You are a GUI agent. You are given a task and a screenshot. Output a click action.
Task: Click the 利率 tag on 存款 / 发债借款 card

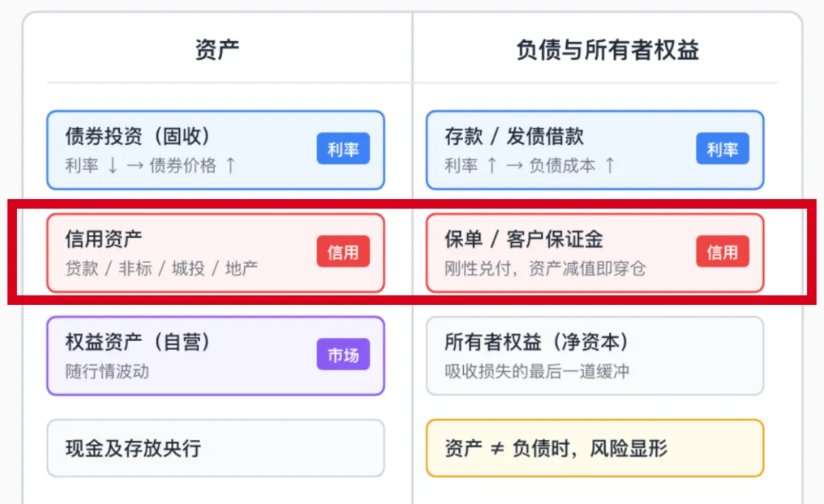point(723,149)
